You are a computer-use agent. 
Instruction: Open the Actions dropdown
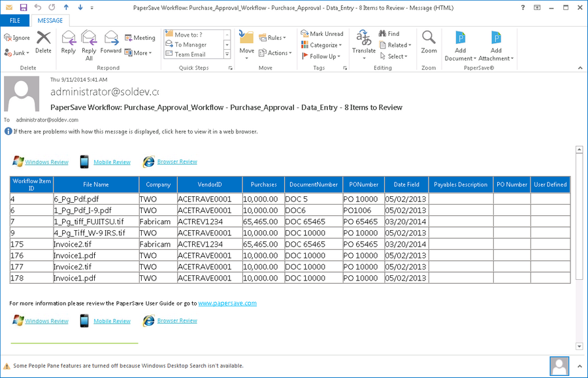pos(275,53)
